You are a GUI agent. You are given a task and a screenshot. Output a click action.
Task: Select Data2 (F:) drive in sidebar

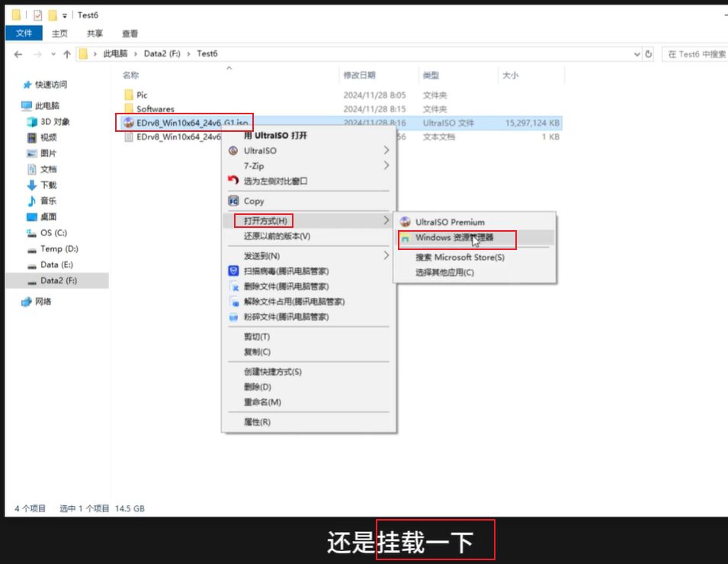[58, 280]
